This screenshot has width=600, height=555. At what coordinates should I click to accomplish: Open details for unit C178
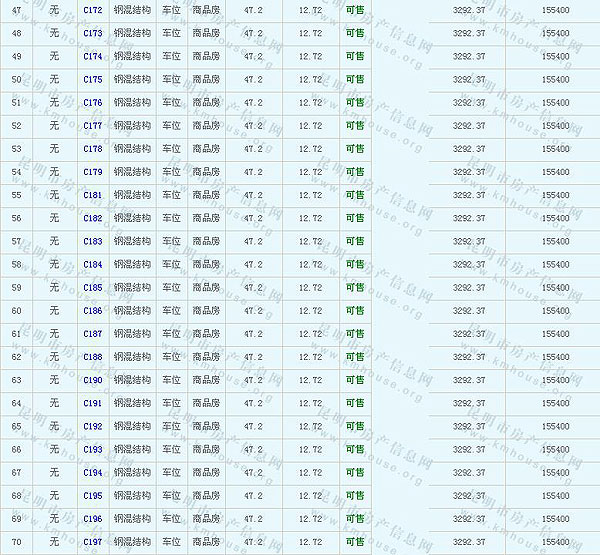pyautogui.click(x=93, y=149)
